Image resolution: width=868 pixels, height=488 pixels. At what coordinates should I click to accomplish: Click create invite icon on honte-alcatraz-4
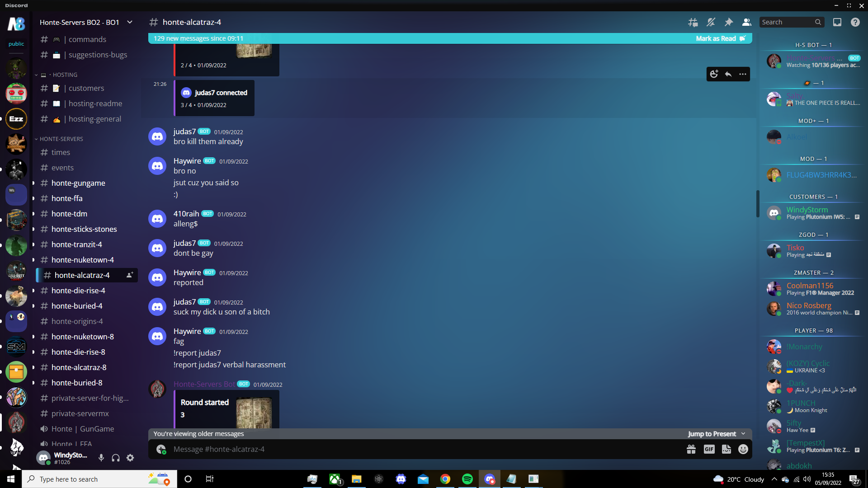(x=130, y=275)
